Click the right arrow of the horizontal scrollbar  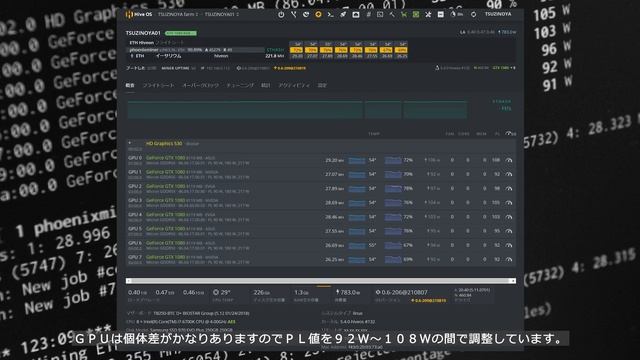[513, 281]
